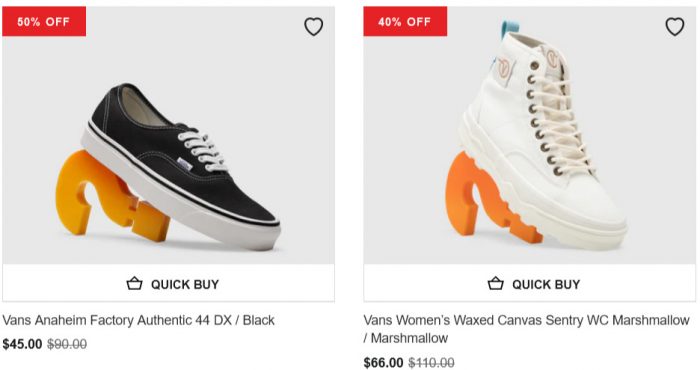Click the $66.00 sale price
700x370 pixels.
pos(383,362)
